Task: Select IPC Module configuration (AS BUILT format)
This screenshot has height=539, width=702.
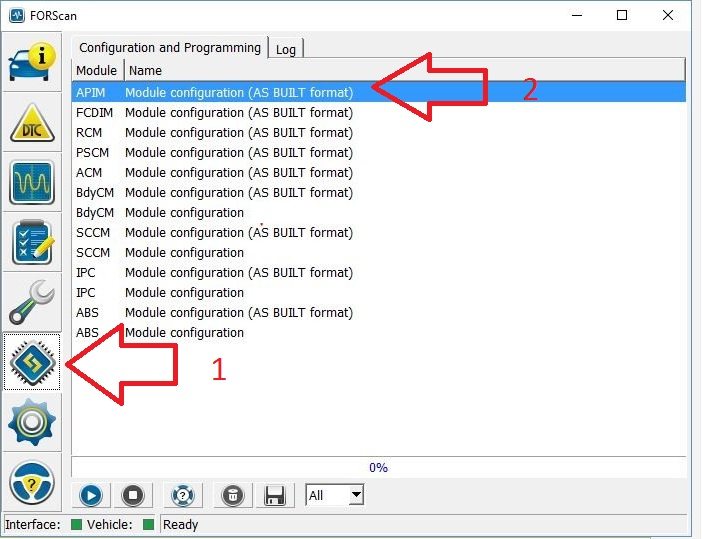Action: click(x=379, y=272)
